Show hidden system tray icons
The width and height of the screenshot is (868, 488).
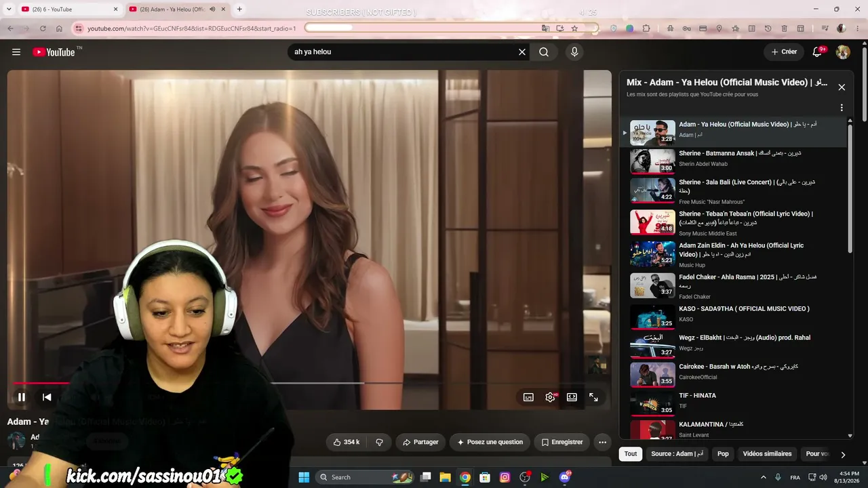(x=763, y=477)
